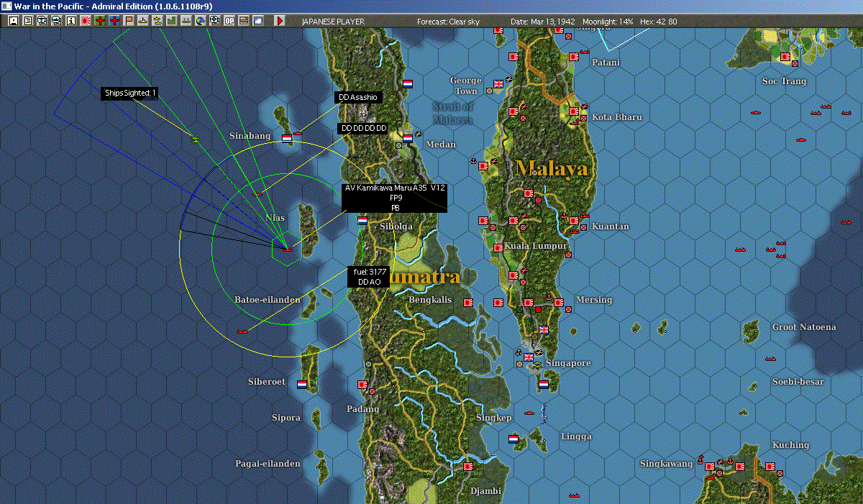Click the red play arrow end turn button

pos(280,21)
